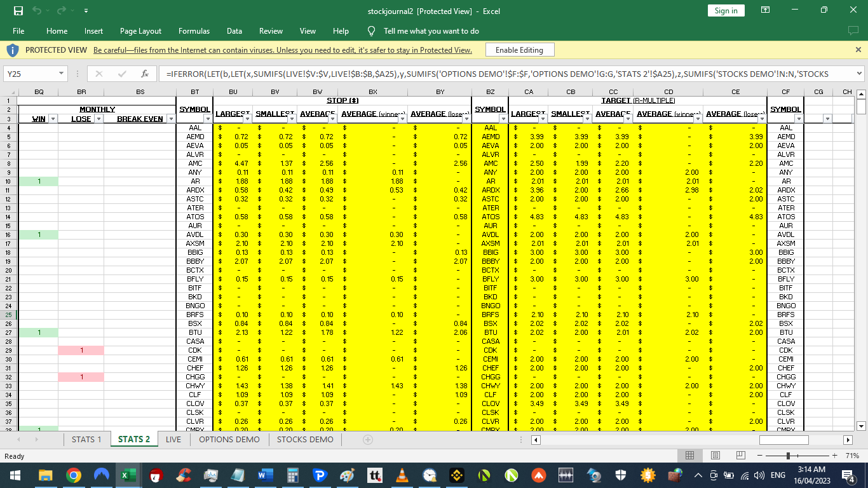Switch to Page Break Preview in status bar

point(740,455)
